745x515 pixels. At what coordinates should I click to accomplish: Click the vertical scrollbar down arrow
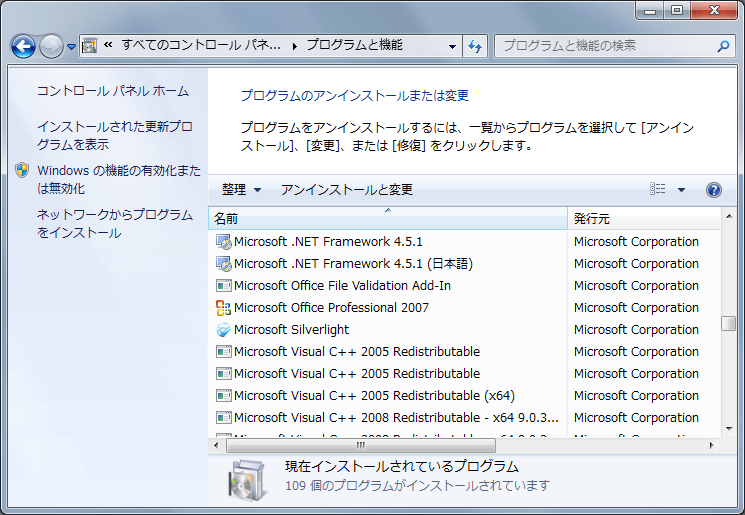click(729, 429)
